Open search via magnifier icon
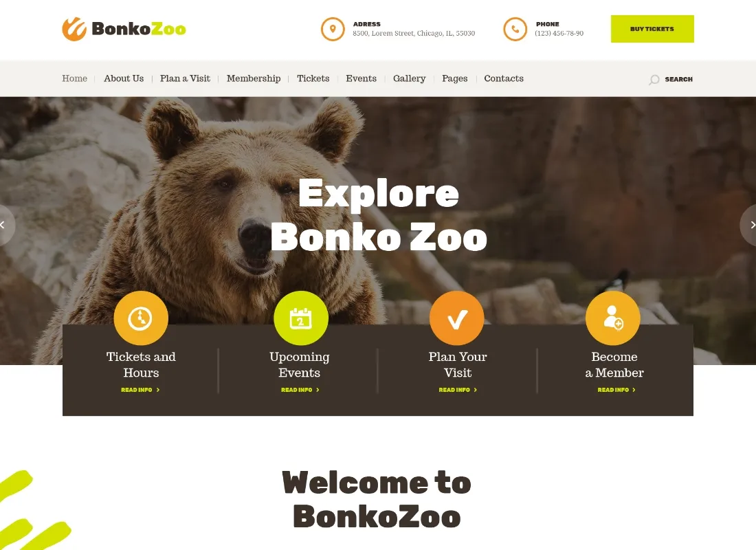 tap(654, 80)
